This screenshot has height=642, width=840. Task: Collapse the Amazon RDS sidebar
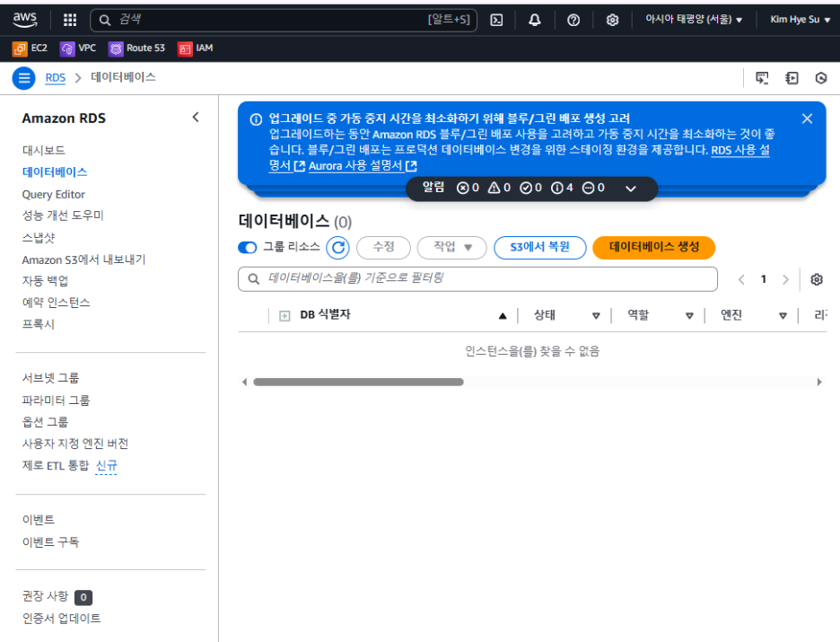click(196, 117)
